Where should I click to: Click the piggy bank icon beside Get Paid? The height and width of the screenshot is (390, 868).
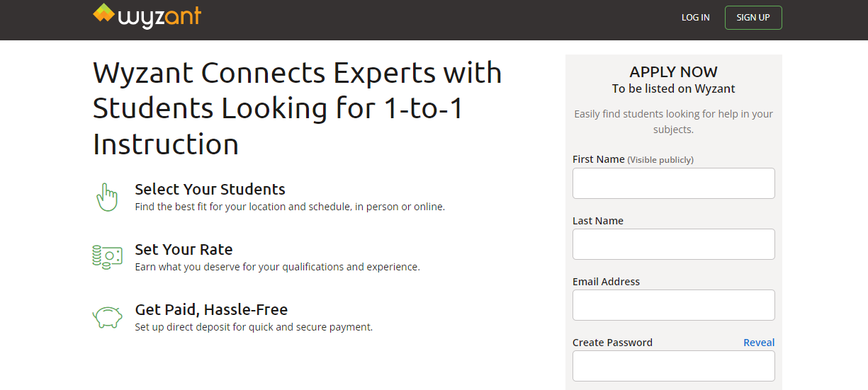(107, 317)
